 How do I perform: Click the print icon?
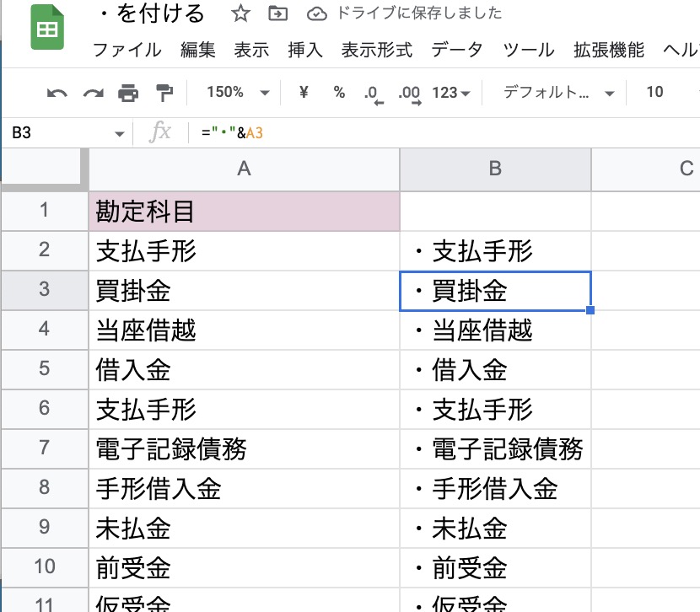click(x=128, y=93)
